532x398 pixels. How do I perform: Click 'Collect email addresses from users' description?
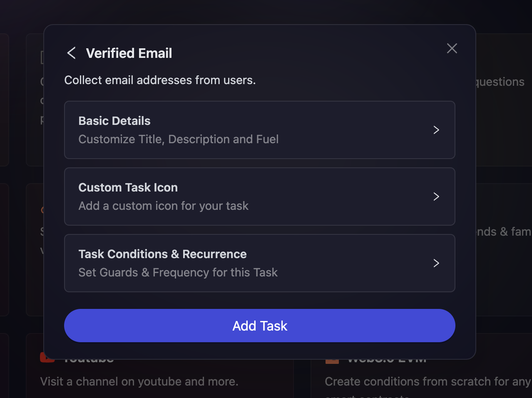tap(160, 80)
